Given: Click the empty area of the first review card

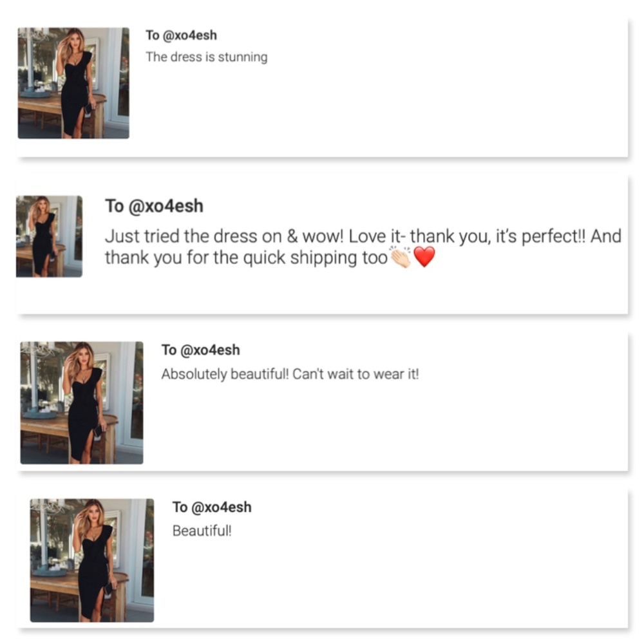Looking at the screenshot, I should pos(411,111).
